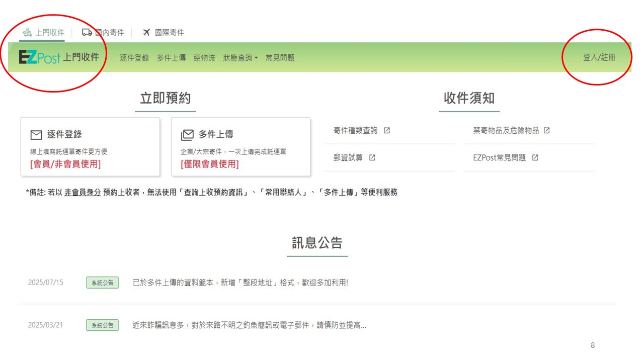The width and height of the screenshot is (644, 362).
Task: Click the truck icon for 國內寄件
Action: [87, 32]
